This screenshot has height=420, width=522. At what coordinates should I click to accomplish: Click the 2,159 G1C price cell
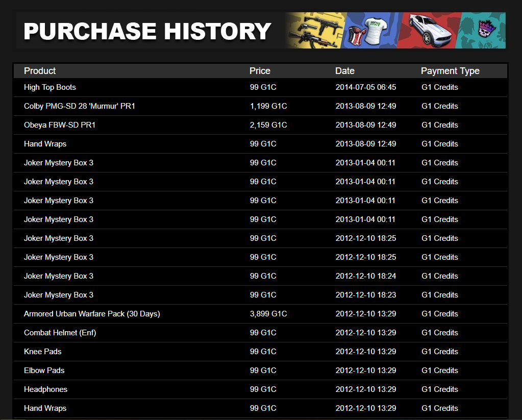[268, 125]
